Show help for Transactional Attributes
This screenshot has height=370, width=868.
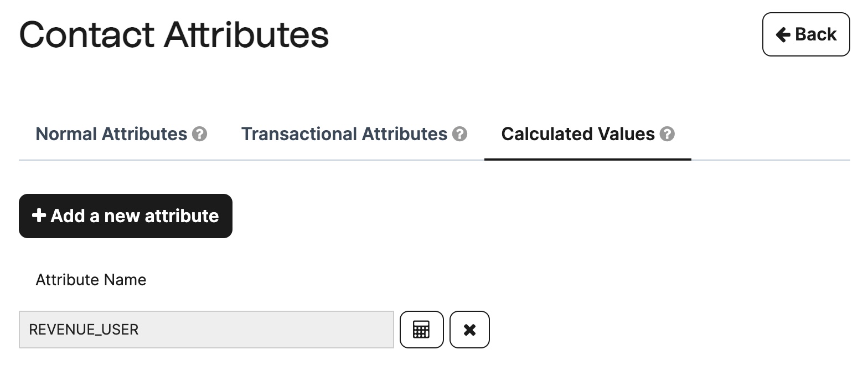click(x=459, y=134)
